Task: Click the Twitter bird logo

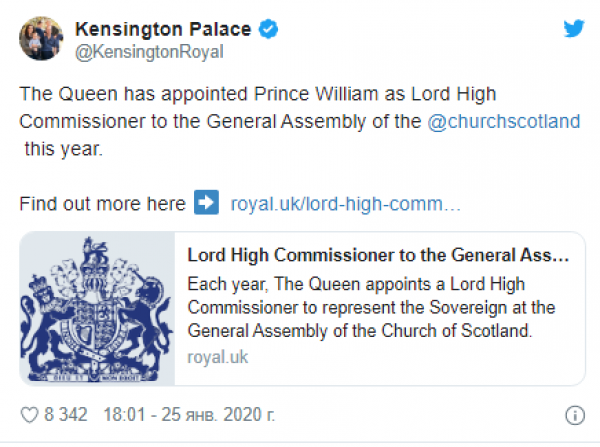Action: point(574,28)
